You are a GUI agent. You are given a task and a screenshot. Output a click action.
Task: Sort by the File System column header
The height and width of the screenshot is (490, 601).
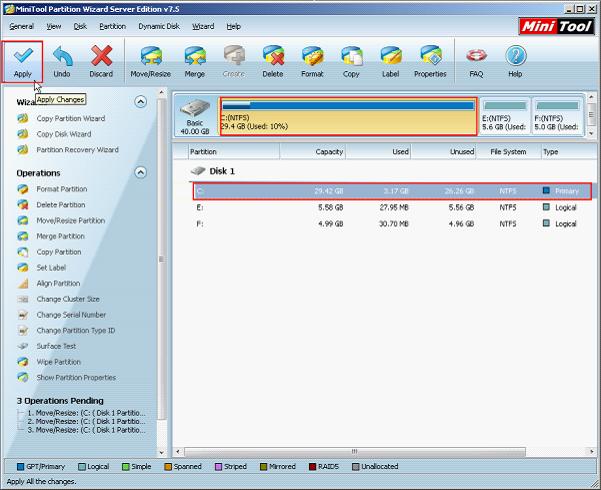pos(508,152)
